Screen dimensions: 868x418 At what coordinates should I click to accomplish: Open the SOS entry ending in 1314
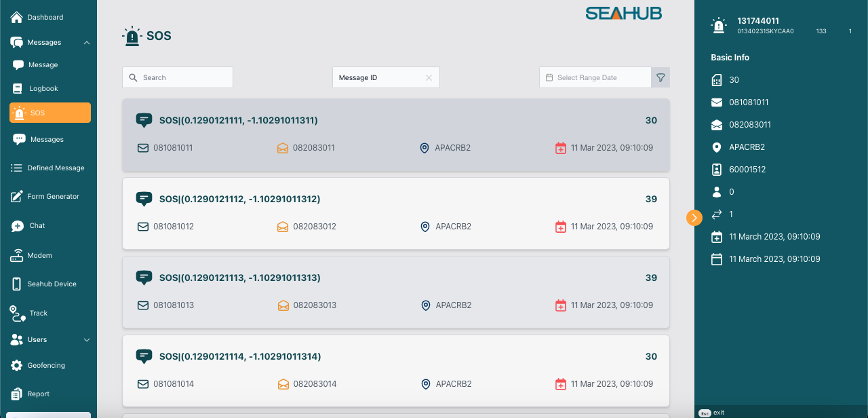click(x=395, y=370)
